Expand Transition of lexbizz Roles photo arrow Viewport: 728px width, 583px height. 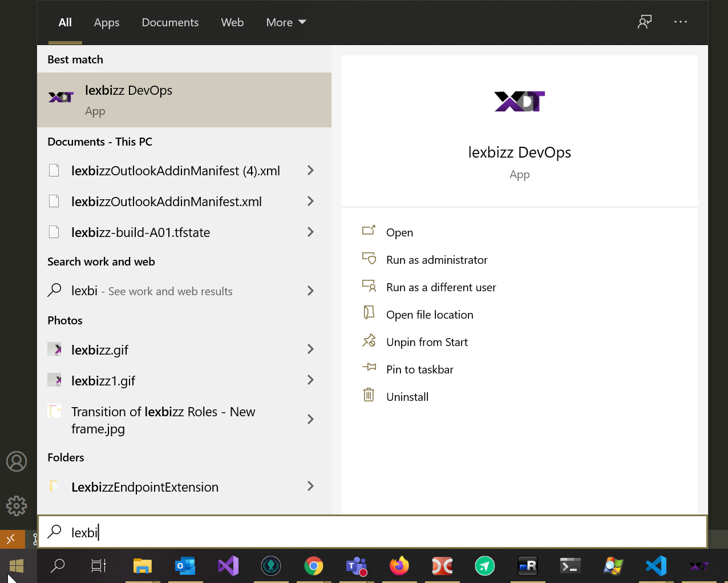click(x=310, y=419)
